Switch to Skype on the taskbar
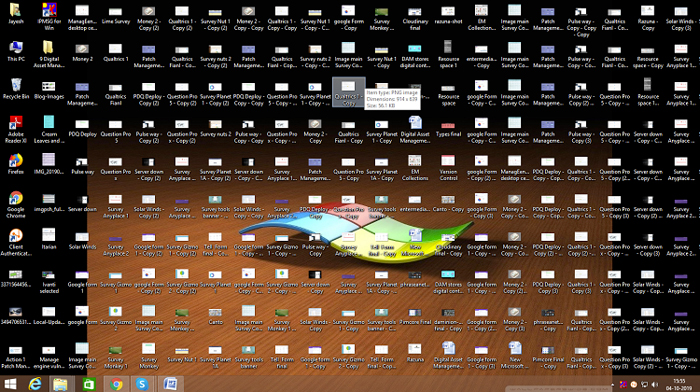700x392 pixels. tap(142, 384)
